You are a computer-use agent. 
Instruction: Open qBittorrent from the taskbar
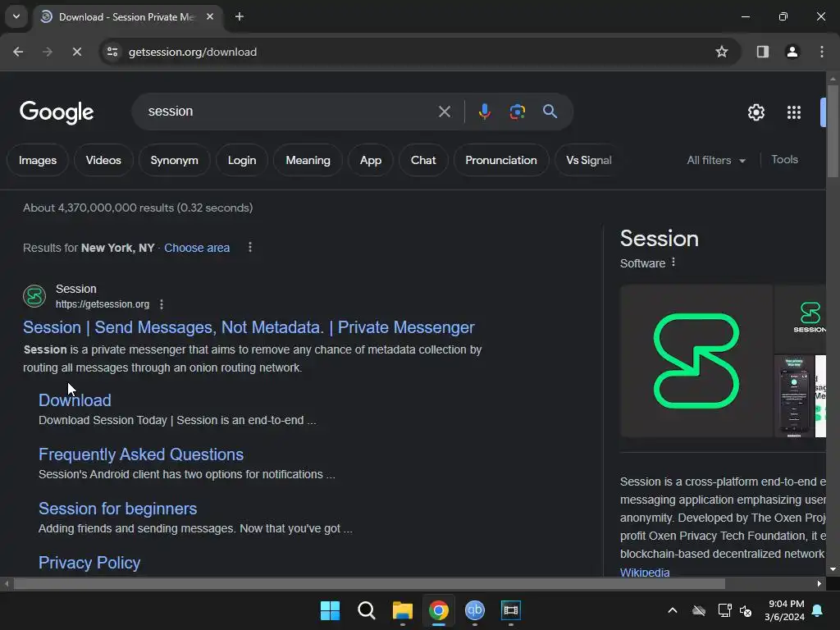pyautogui.click(x=475, y=610)
